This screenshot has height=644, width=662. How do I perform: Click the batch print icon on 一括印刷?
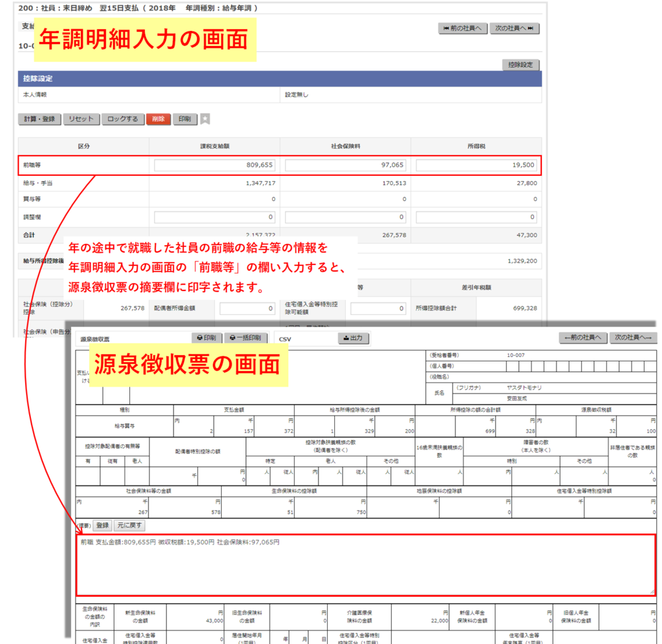tap(233, 338)
